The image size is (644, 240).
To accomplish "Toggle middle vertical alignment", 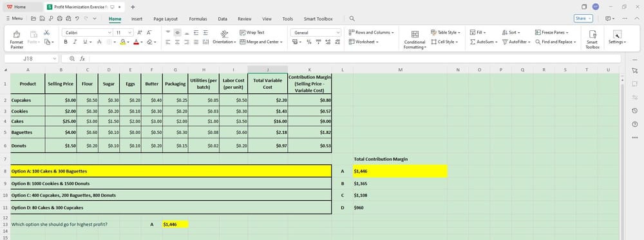I will (x=178, y=32).
